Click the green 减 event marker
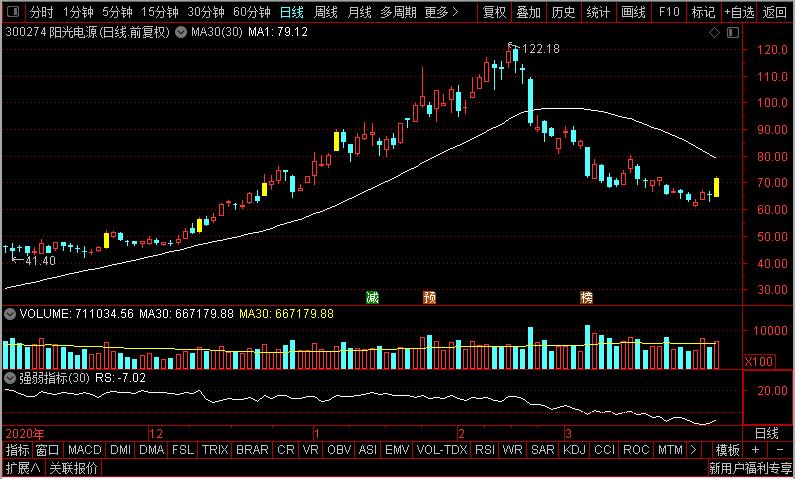Image resolution: width=795 pixels, height=479 pixels. 373,298
